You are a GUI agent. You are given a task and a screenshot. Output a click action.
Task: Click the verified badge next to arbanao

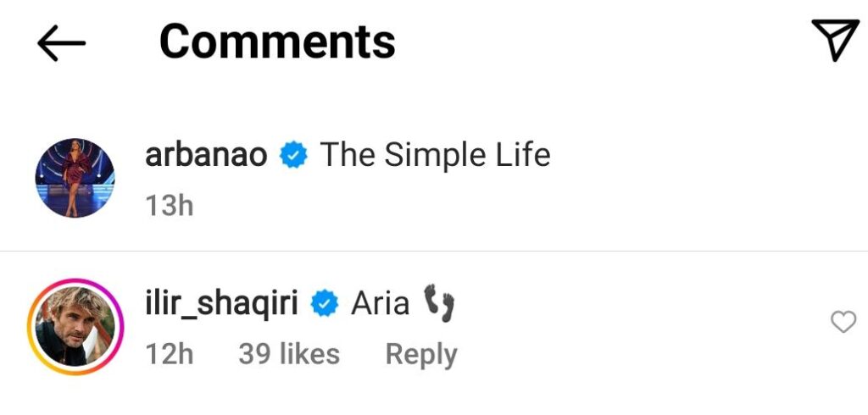(294, 156)
